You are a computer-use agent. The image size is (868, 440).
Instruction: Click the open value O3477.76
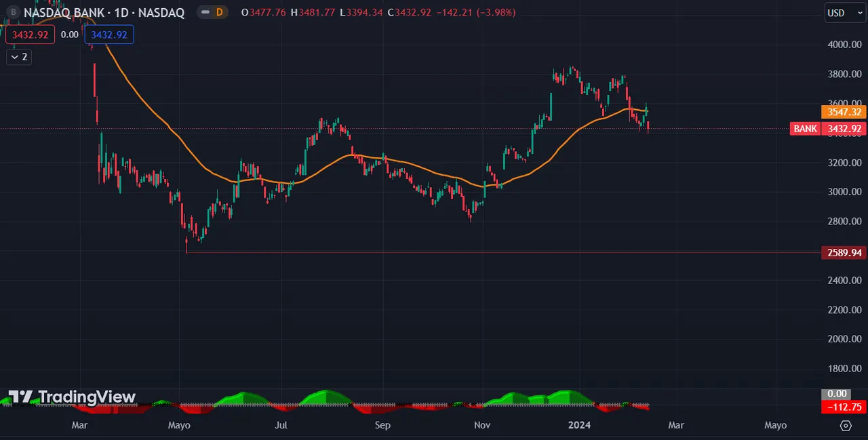click(264, 12)
